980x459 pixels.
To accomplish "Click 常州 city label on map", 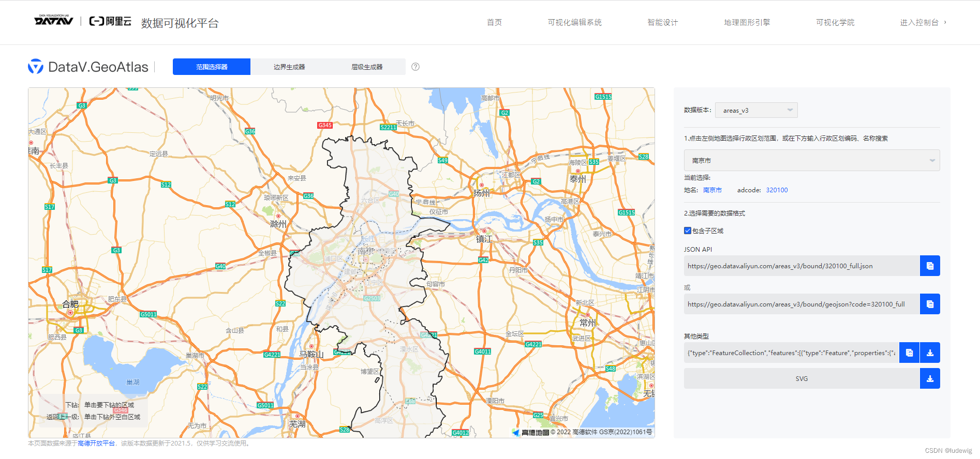I will pos(588,323).
